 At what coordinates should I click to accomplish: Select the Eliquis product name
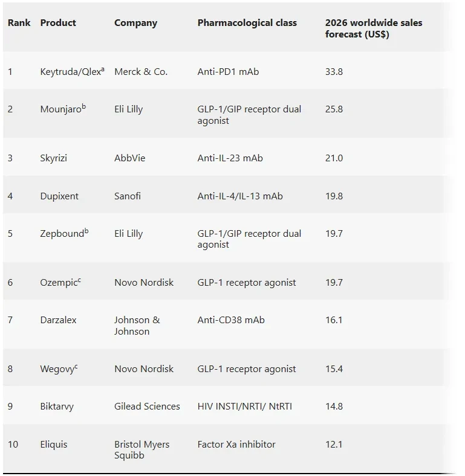[54, 445]
